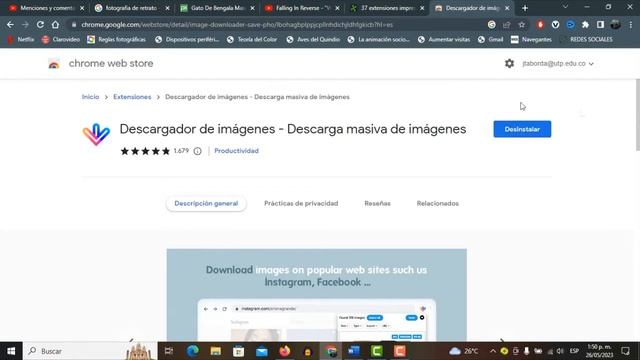Viewport: 640px width, 360px height.
Task: Close the Falling In Reverse tab
Action: click(x=337, y=8)
